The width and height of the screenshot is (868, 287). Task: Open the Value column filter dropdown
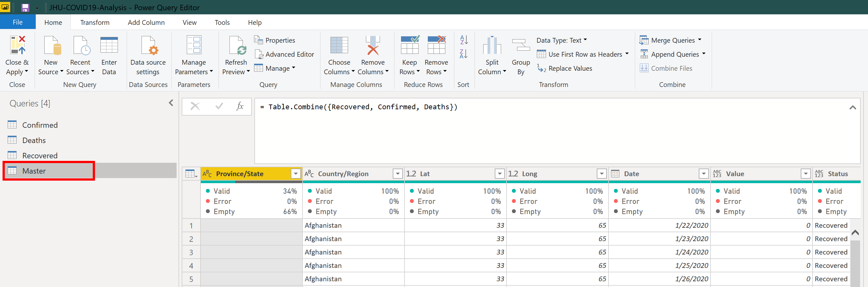806,174
